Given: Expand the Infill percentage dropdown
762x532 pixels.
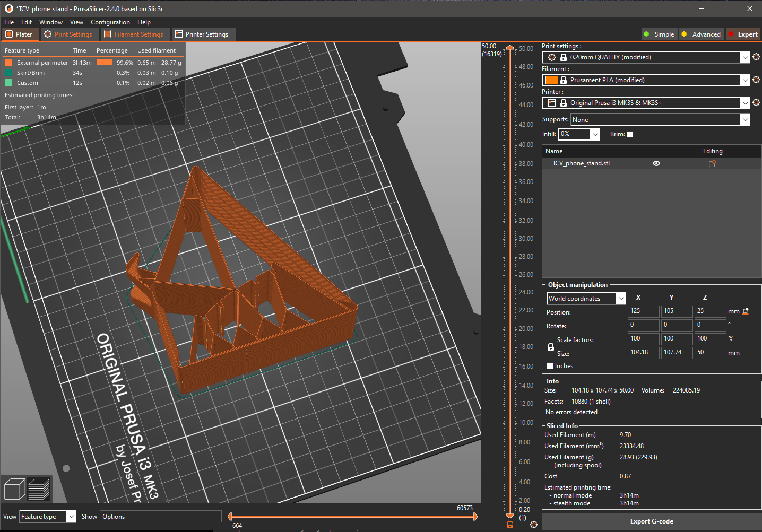Looking at the screenshot, I should 579,134.
